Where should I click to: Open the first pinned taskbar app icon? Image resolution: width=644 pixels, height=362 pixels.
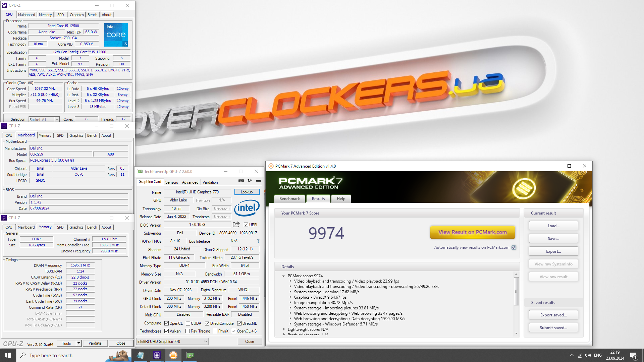(x=140, y=355)
